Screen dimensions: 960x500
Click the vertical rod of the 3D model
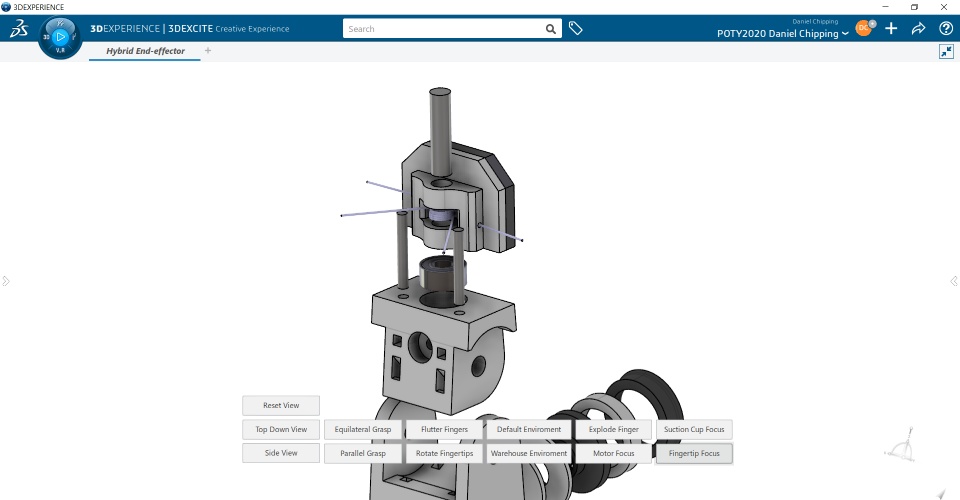[x=440, y=132]
